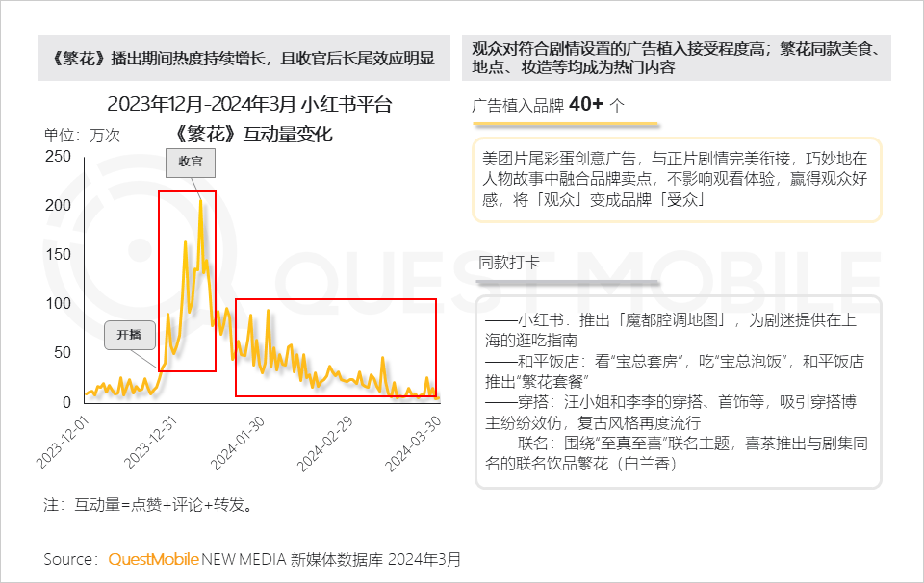Select the "开播" marker label on the chart
Screen dimensions: 924x583
[128, 336]
